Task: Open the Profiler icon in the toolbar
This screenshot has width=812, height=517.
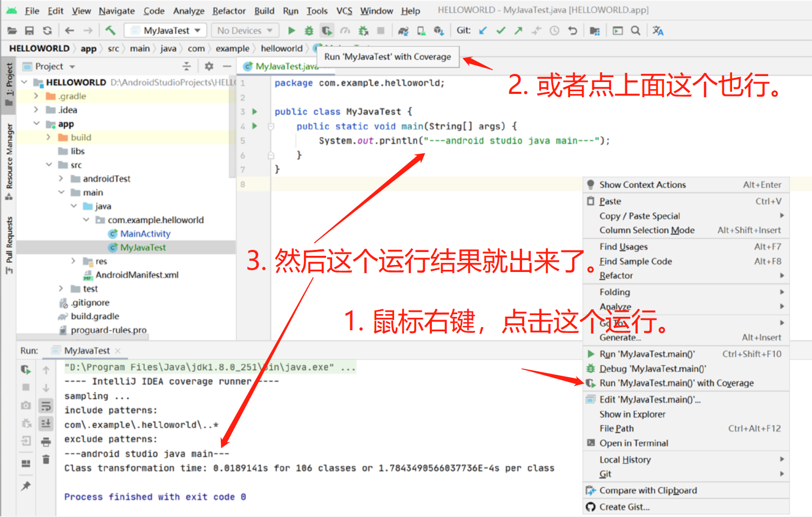Action: (x=346, y=30)
